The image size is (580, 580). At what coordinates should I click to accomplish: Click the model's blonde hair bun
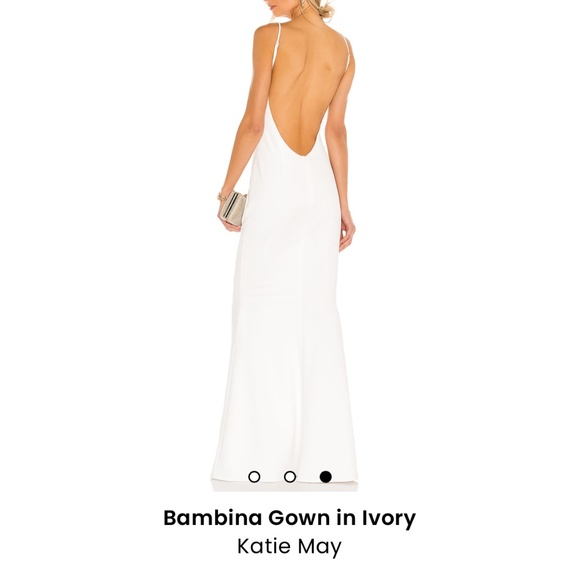pos(324,10)
